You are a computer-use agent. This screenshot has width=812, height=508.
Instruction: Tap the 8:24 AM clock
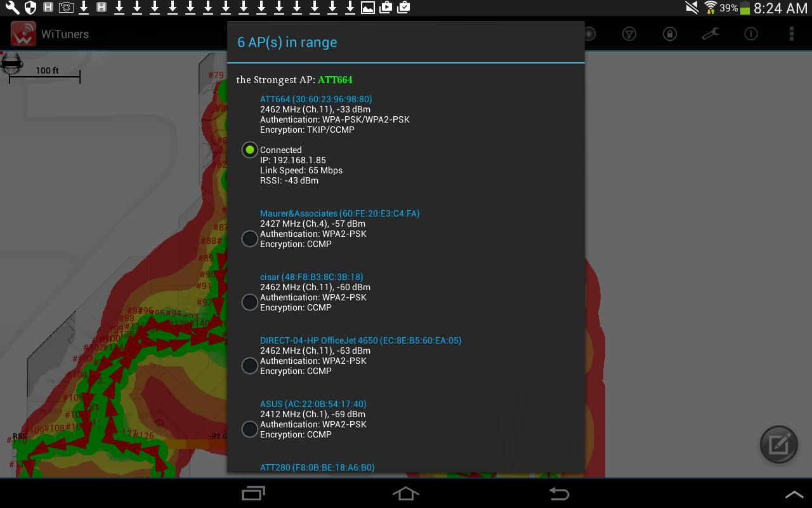point(780,8)
